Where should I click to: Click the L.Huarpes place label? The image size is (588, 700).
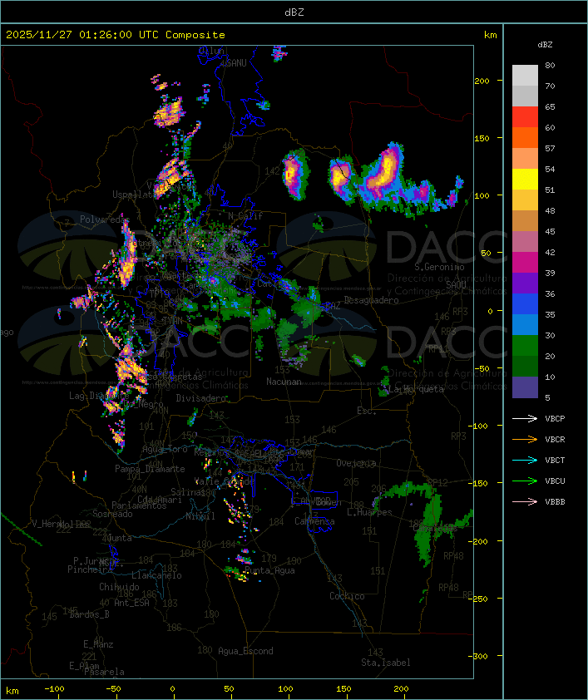click(x=369, y=512)
